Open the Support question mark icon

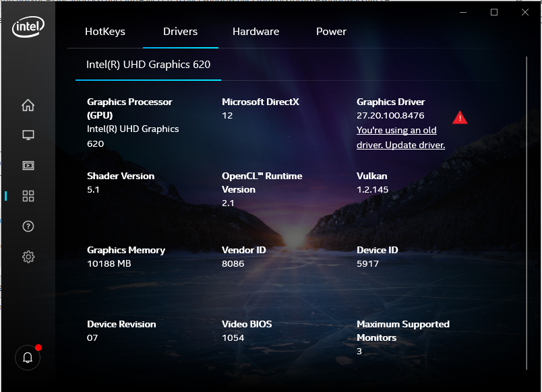tap(28, 226)
